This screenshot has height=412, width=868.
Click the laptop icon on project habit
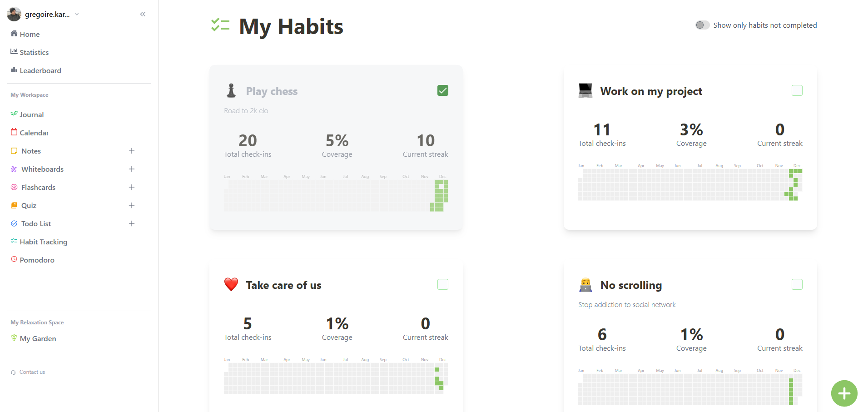[585, 91]
